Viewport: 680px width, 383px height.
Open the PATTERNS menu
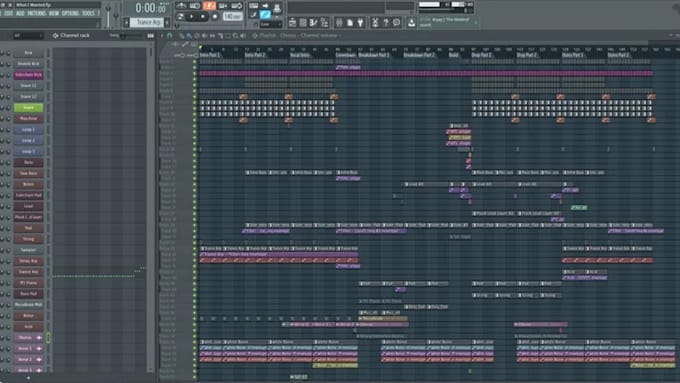coord(37,13)
